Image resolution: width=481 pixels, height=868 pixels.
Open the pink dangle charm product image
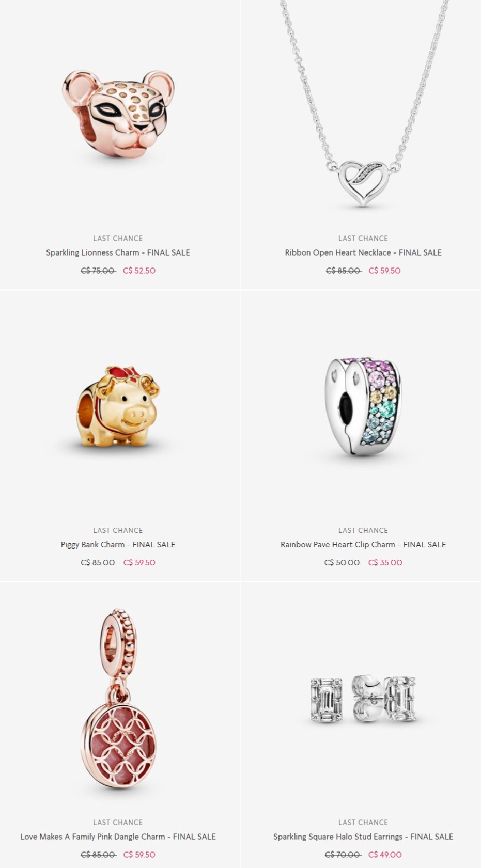pos(118,700)
